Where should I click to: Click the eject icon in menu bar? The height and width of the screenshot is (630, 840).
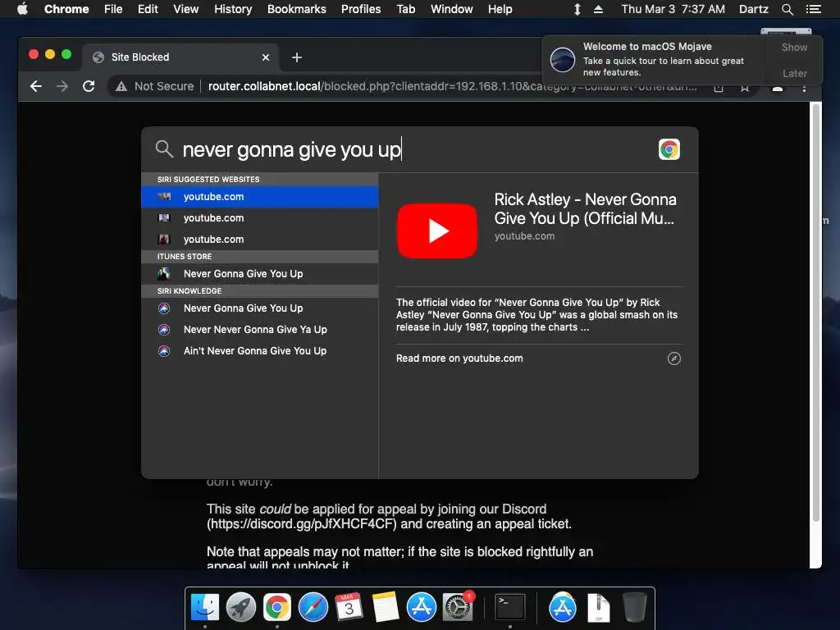598,9
